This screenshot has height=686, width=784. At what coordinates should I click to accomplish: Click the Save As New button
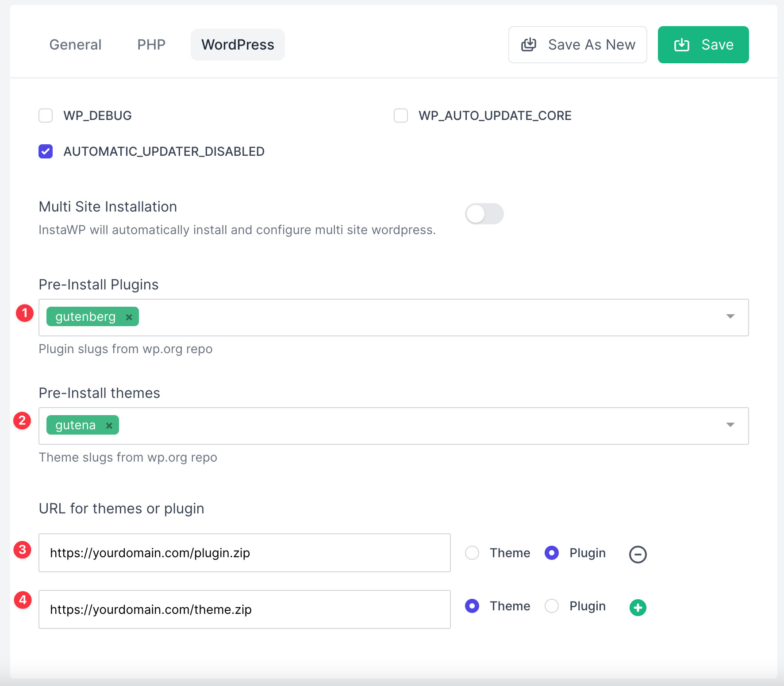[577, 45]
